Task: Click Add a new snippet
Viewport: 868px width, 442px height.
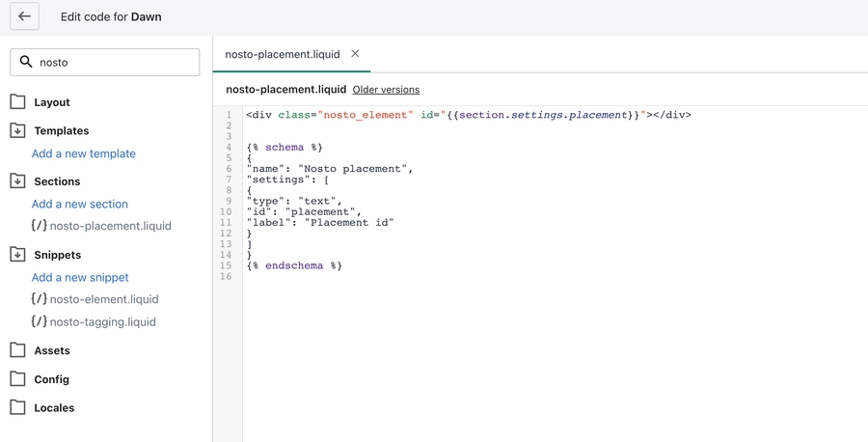Action: (x=80, y=277)
